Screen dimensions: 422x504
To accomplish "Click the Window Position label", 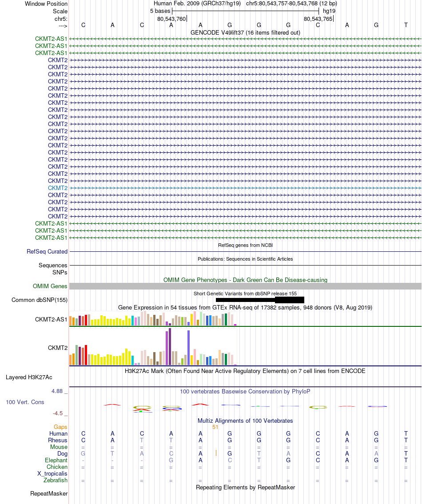I will point(46,4).
